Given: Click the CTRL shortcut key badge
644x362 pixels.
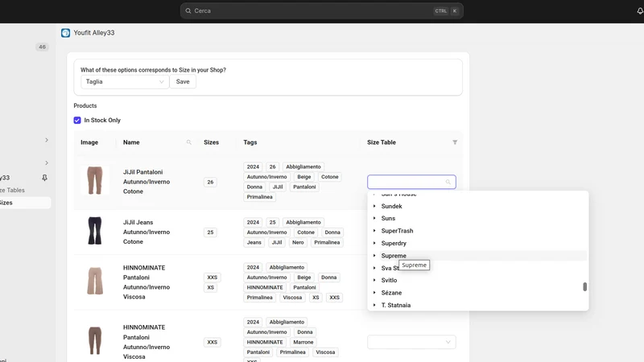Looking at the screenshot, I should click(x=440, y=11).
